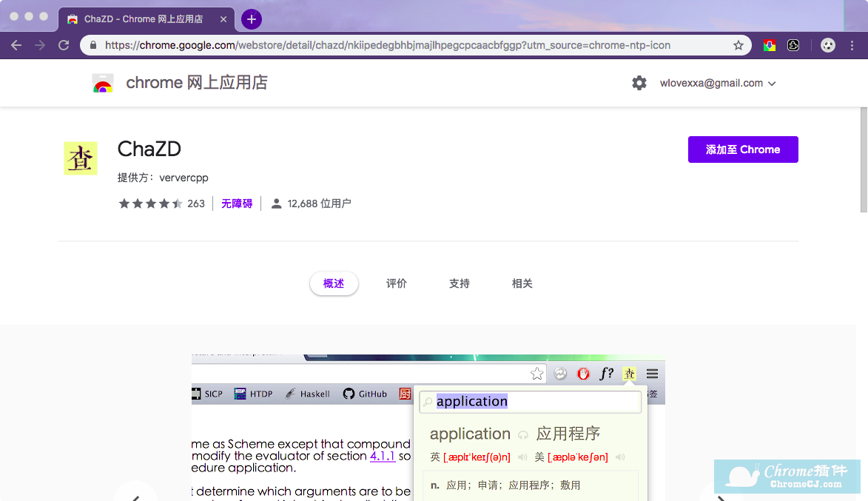
Task: Open a new tab with the plus button
Action: pyautogui.click(x=252, y=19)
